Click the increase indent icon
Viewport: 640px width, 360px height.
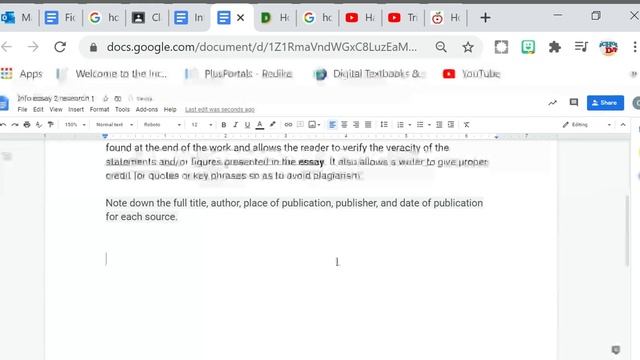pyautogui.click(x=451, y=124)
